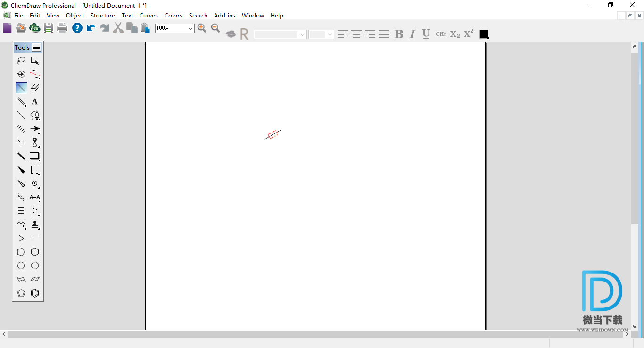644x348 pixels.
Task: Toggle Superscript X2 formatting
Action: click(469, 33)
